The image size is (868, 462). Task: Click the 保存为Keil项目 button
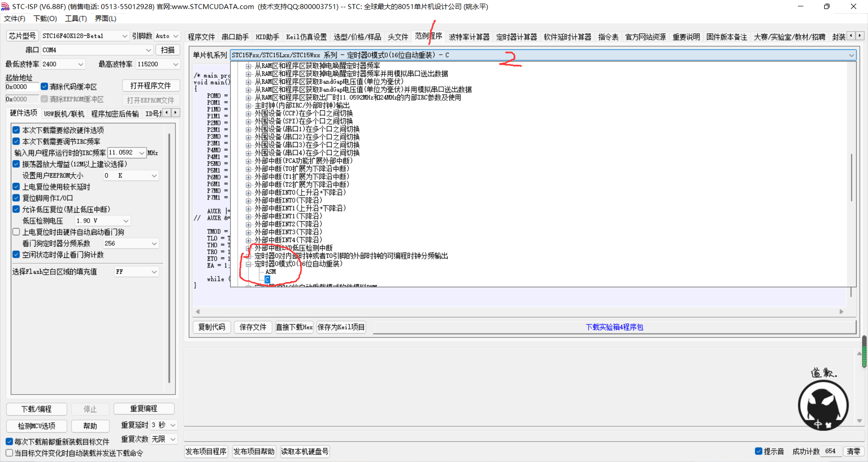pyautogui.click(x=341, y=327)
